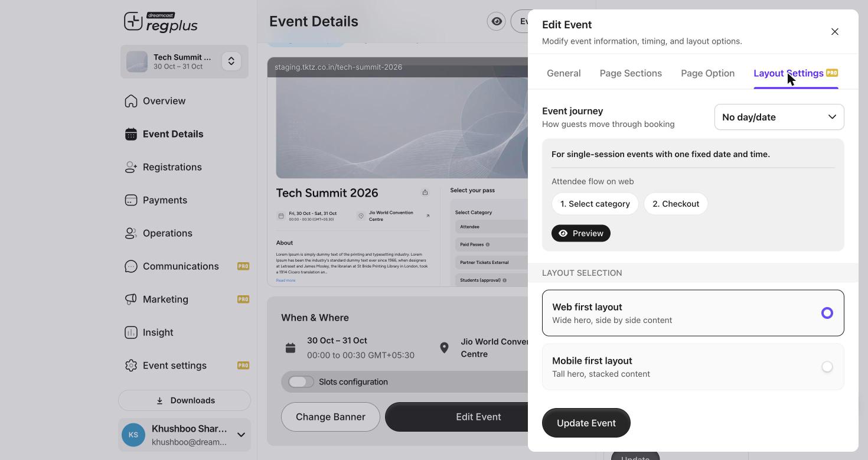Click the '1. Select category' step chip
This screenshot has width=868, height=460.
pos(595,204)
